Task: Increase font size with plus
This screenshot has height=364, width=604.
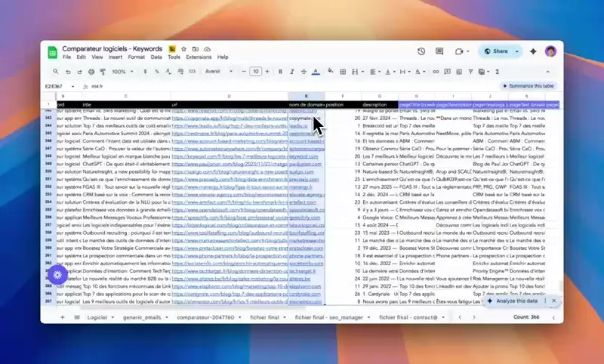Action: 267,72
